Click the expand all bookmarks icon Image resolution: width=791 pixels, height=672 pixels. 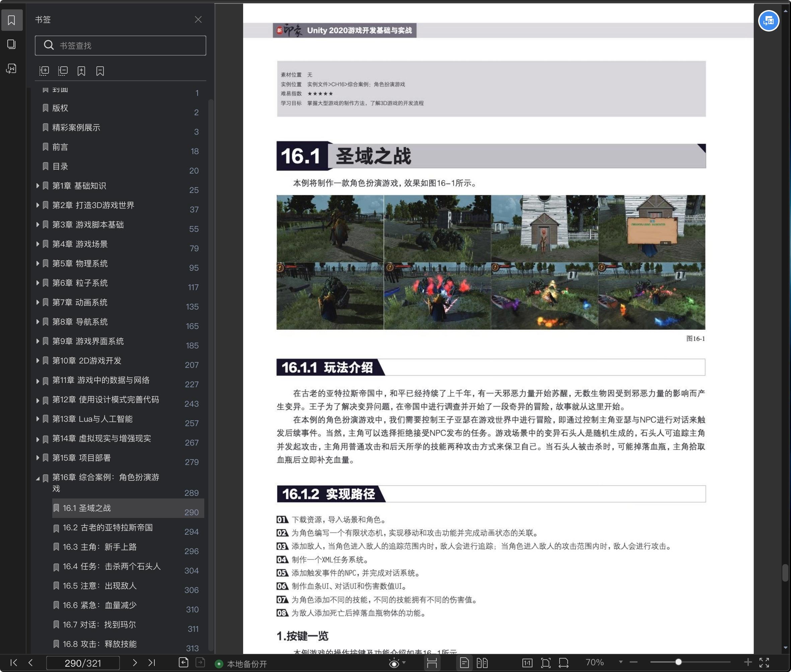coord(44,70)
